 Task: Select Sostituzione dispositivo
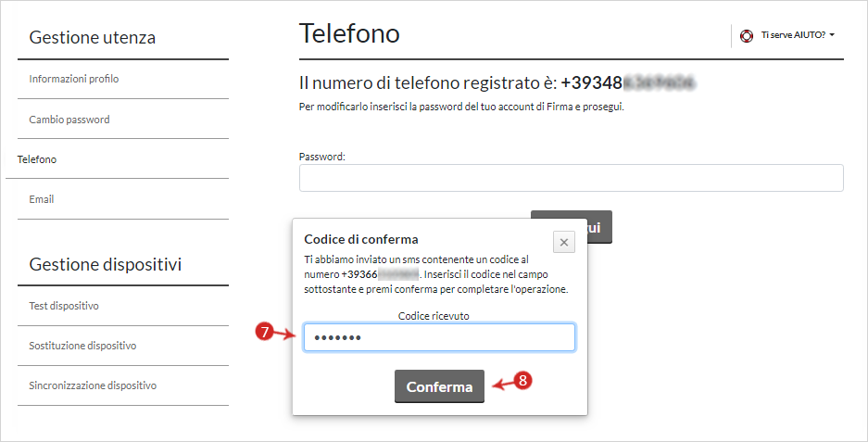82,345
